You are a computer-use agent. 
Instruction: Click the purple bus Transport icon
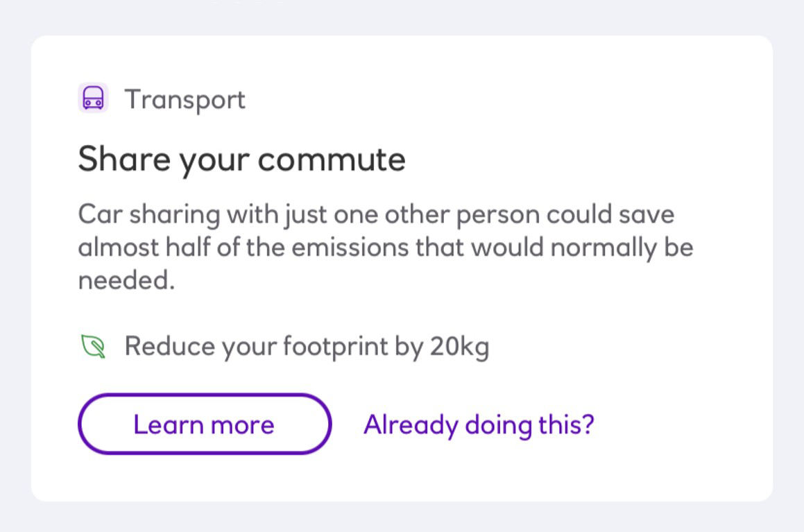93,97
